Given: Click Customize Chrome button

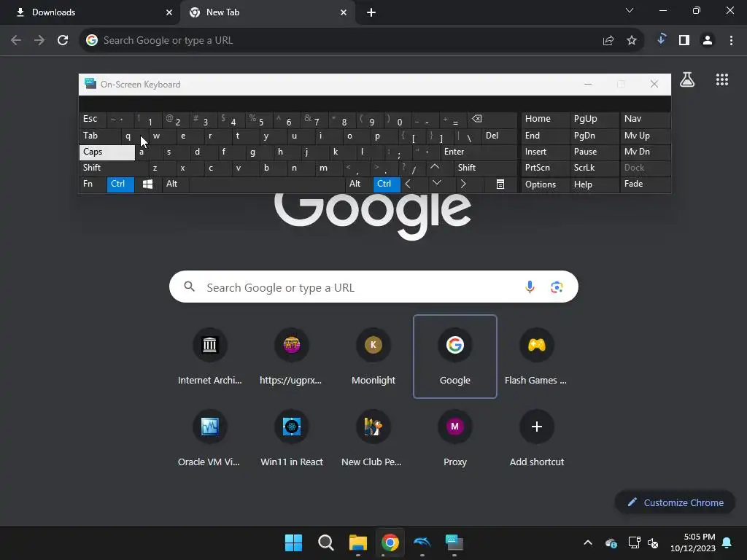Looking at the screenshot, I should pyautogui.click(x=675, y=502).
